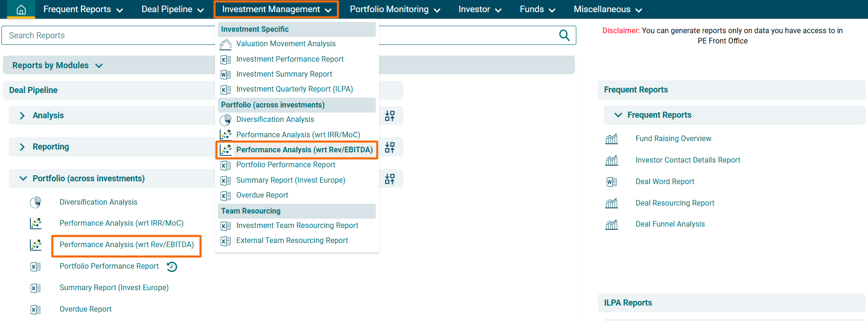The height and width of the screenshot is (321, 868).
Task: Click the Home icon in the navigation bar
Action: click(x=21, y=9)
